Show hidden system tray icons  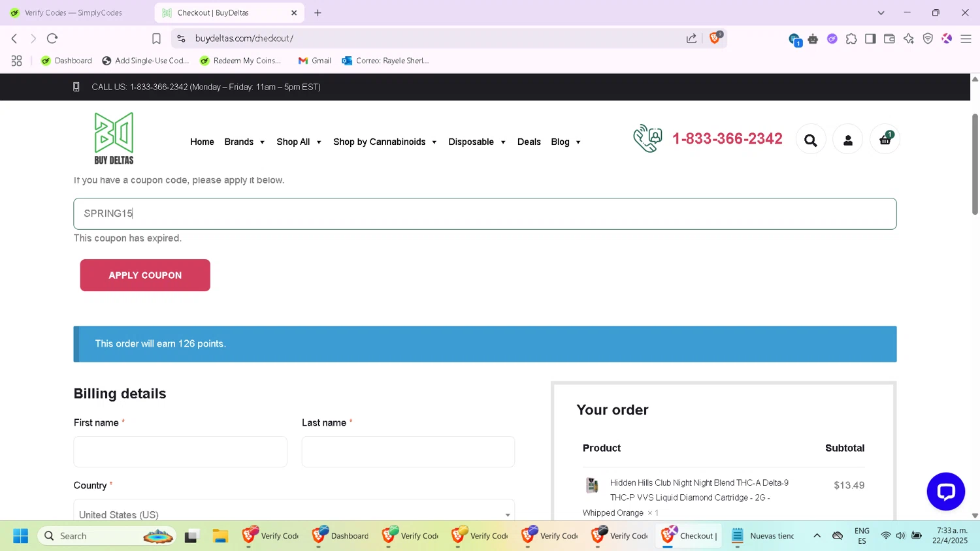[817, 536]
